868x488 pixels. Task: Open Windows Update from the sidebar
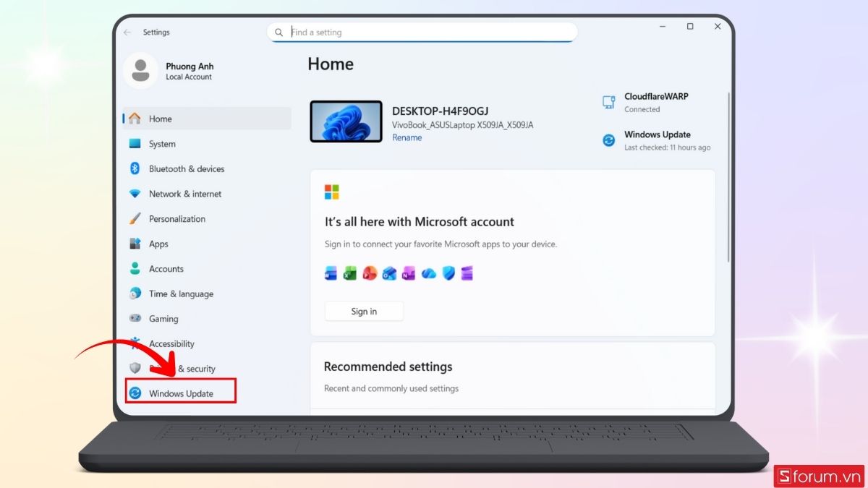point(180,393)
